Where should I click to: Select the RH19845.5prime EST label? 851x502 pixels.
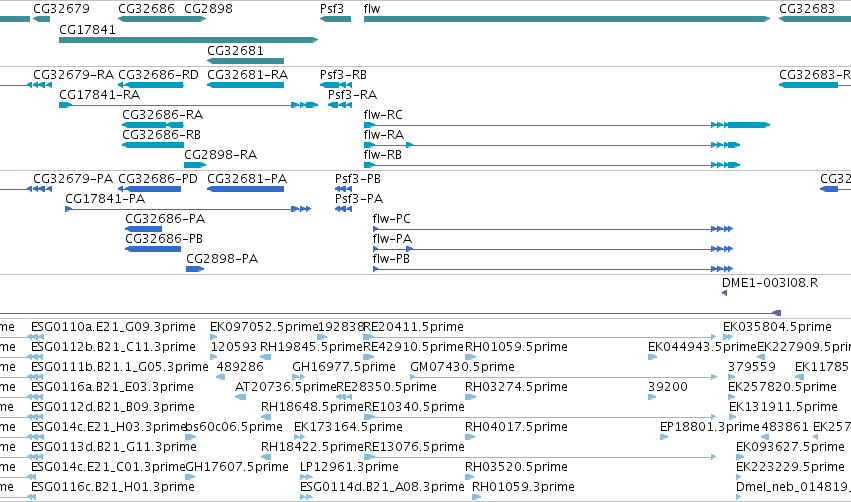[312, 347]
